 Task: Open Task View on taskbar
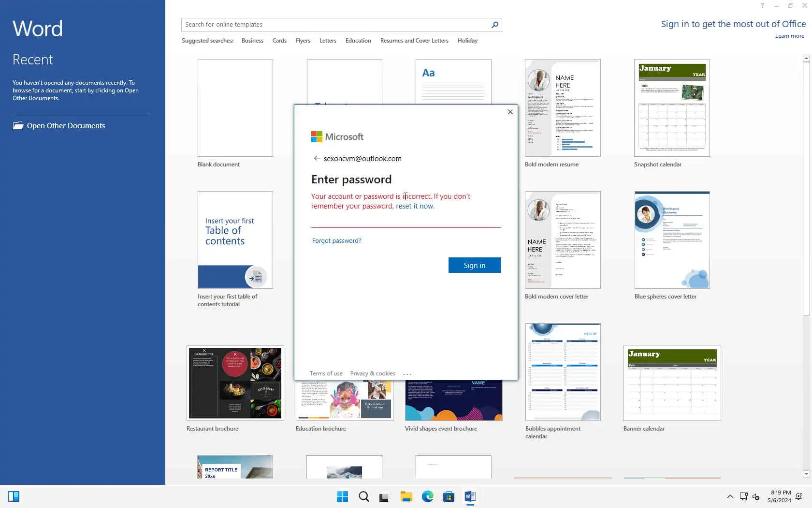pyautogui.click(x=384, y=496)
